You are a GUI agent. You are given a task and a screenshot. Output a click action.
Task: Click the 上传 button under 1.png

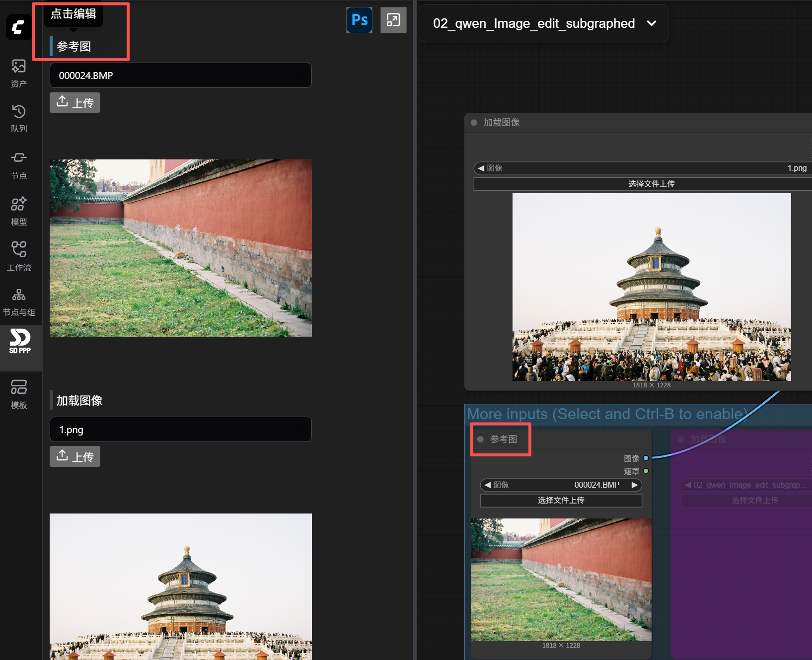click(x=75, y=456)
